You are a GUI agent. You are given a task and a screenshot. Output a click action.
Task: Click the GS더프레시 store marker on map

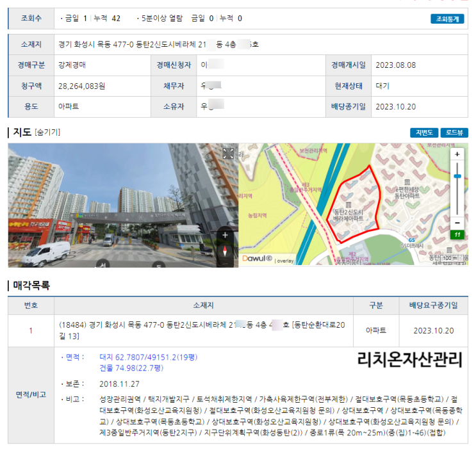click(412, 243)
